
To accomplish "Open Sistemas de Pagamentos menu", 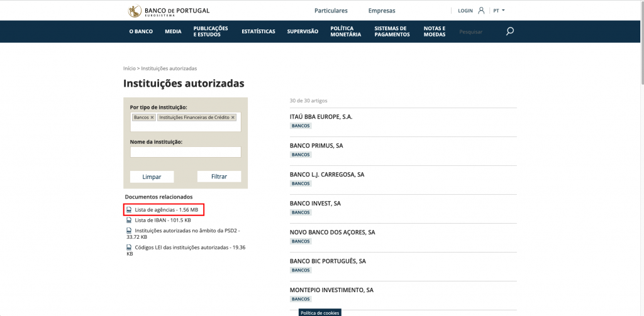I will coord(392,31).
